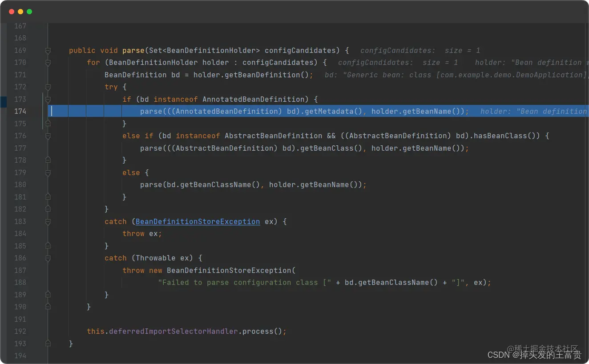Click 'Set<BeanDefinitionHolder>' type on line 169
This screenshot has width=589, height=364.
(x=205, y=50)
